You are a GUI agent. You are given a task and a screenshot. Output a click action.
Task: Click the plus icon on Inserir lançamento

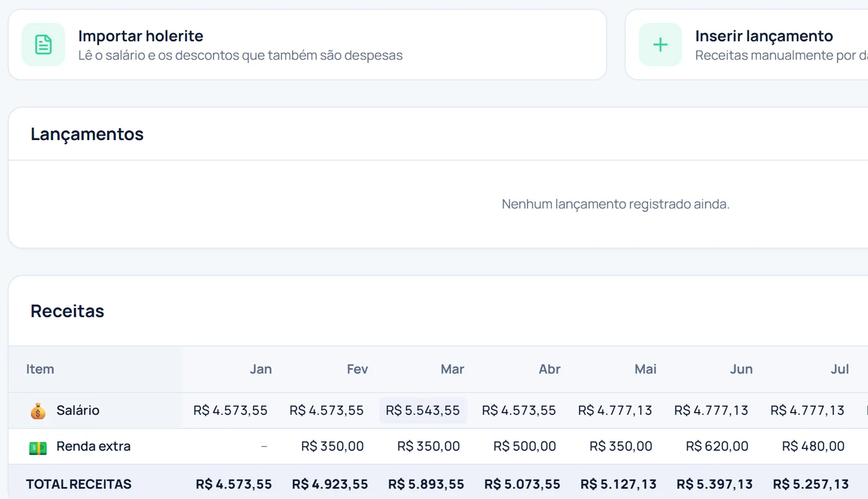tap(660, 45)
